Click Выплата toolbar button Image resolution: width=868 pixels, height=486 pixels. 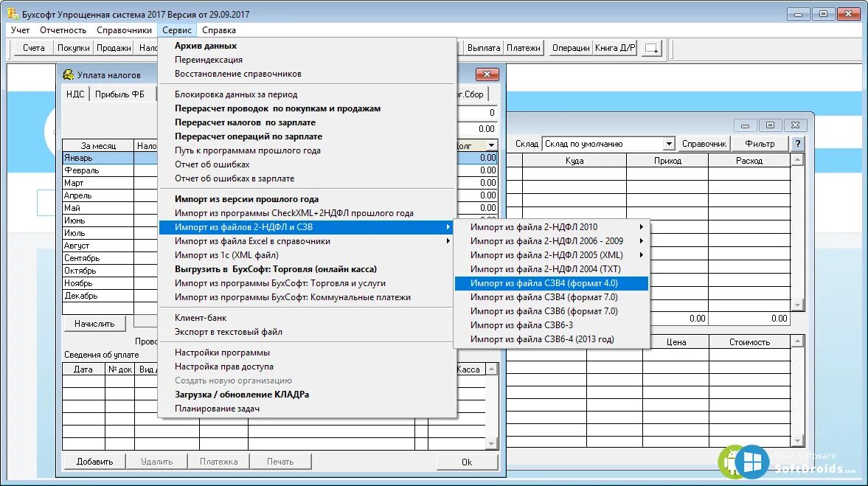point(484,48)
